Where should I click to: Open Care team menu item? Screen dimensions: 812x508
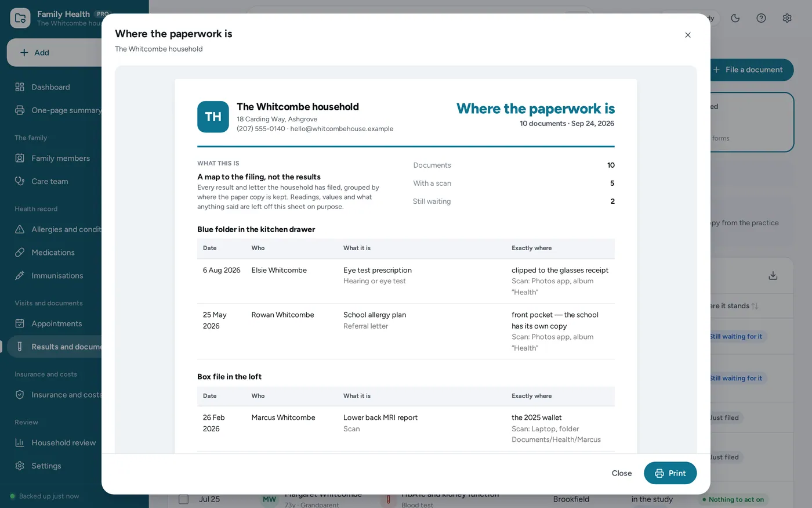click(x=55, y=181)
